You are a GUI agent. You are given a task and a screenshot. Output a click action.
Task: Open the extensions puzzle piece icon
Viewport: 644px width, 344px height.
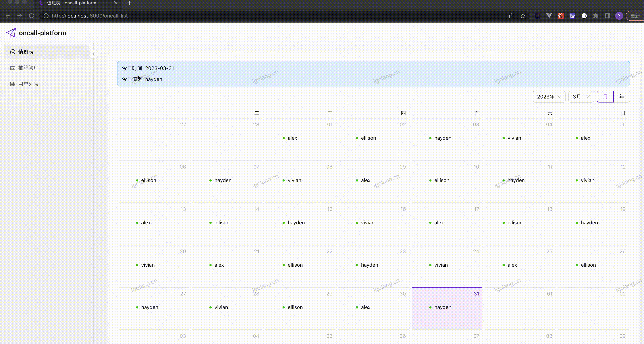click(596, 16)
